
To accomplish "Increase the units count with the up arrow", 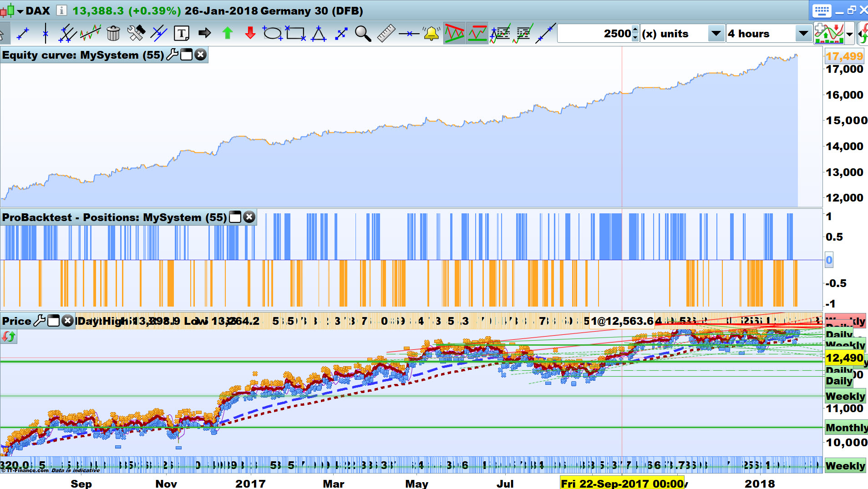I will point(636,30).
